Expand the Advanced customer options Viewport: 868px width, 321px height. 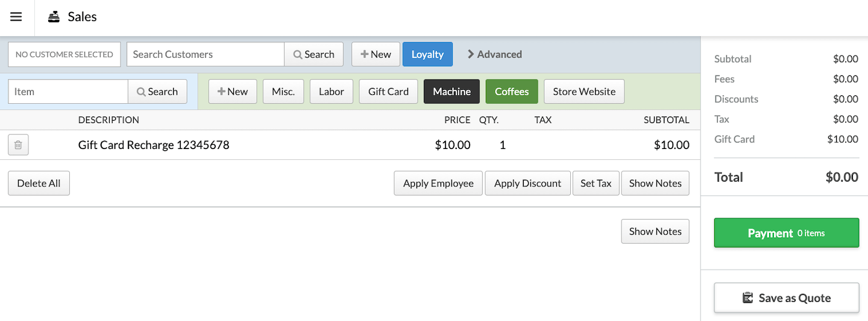point(494,54)
